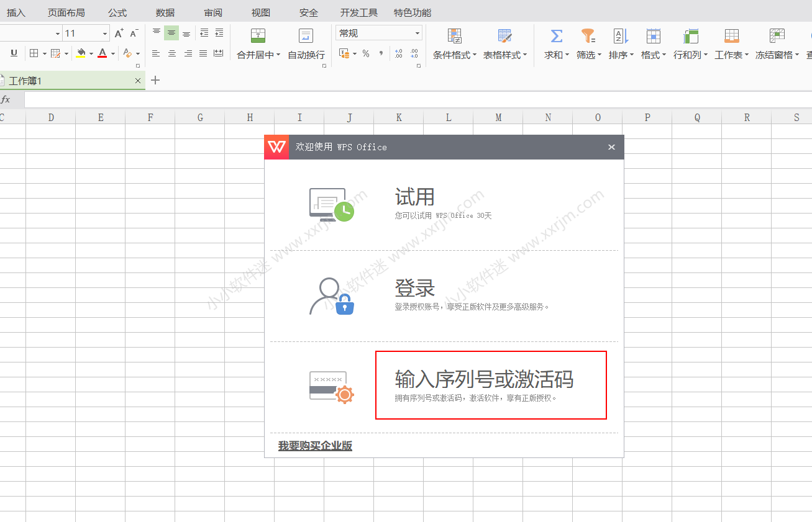Toggle bottom vertical alignment
Image resolution: width=812 pixels, height=522 pixels.
(186, 33)
